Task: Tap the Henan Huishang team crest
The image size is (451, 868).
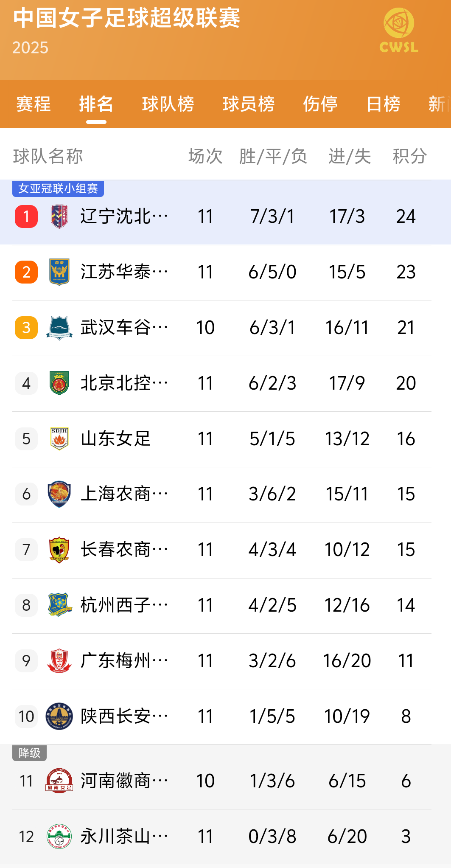Action: [59, 781]
